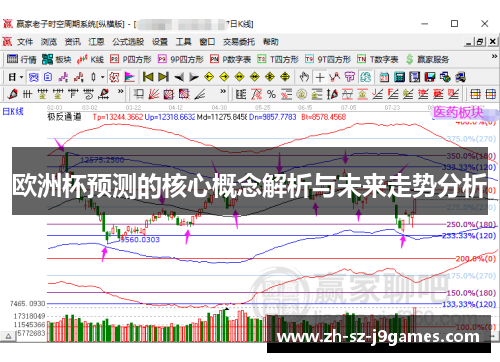Open the T四方形 time square tool
This screenshot has width=500, height=362.
coord(278,59)
